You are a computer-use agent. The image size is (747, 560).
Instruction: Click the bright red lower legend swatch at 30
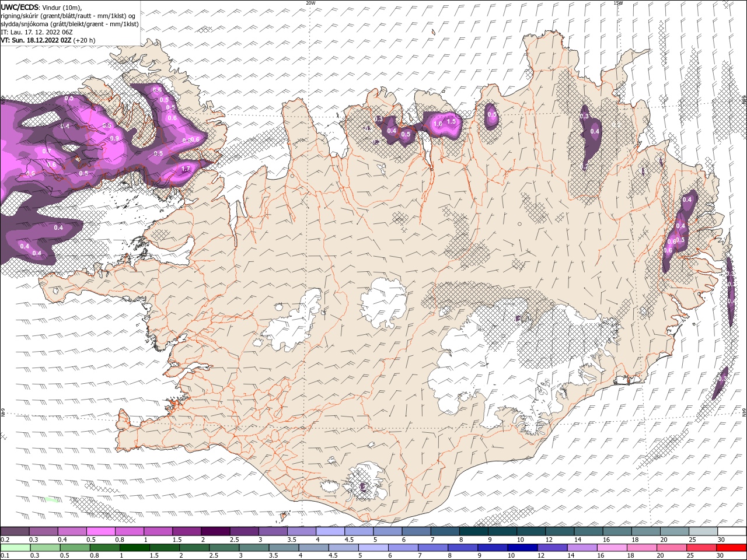pos(731,548)
